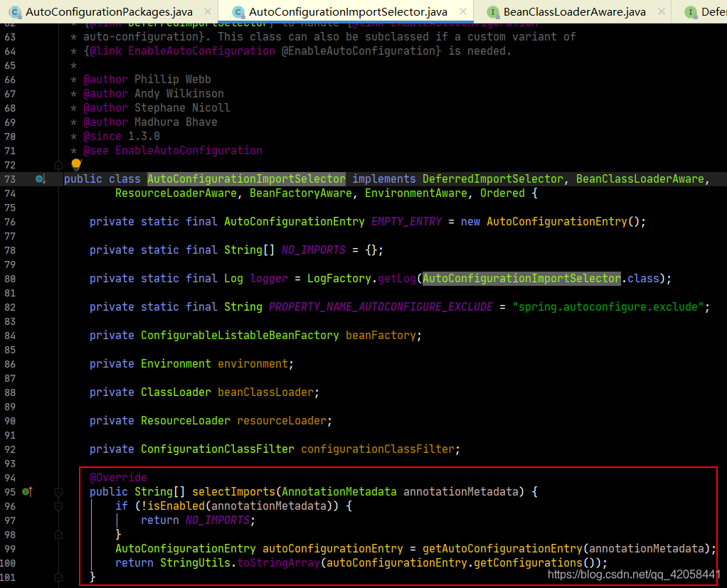The image size is (727, 588).
Task: Click the red go-to-super arrow near line 95
Action: click(31, 491)
